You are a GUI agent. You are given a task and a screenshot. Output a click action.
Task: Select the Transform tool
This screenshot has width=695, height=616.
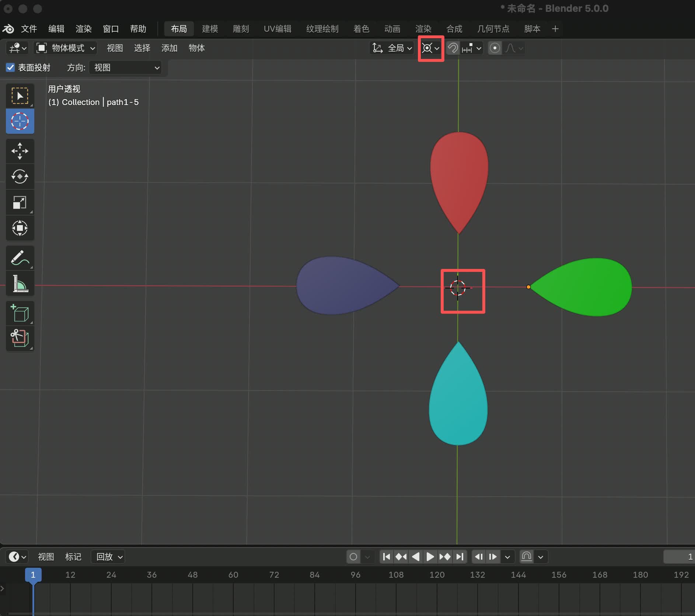click(20, 228)
